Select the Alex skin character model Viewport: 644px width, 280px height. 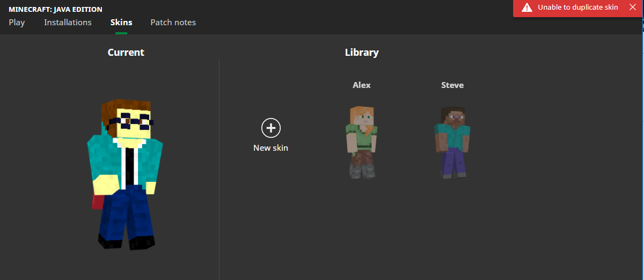(361, 141)
